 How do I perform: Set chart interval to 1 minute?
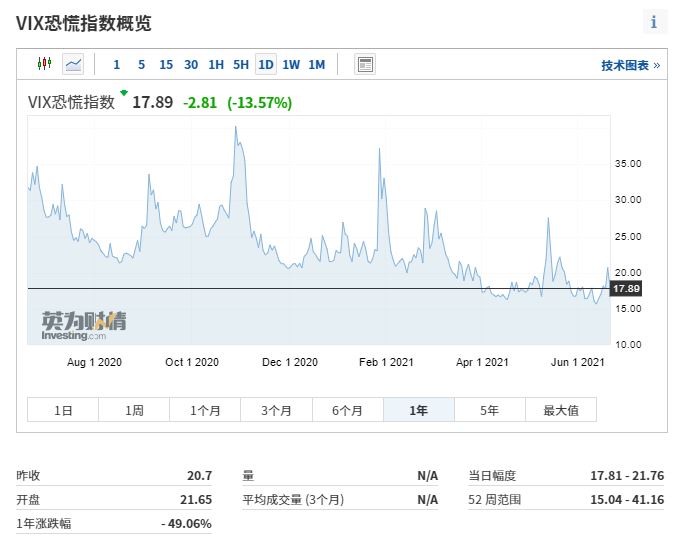coord(116,65)
